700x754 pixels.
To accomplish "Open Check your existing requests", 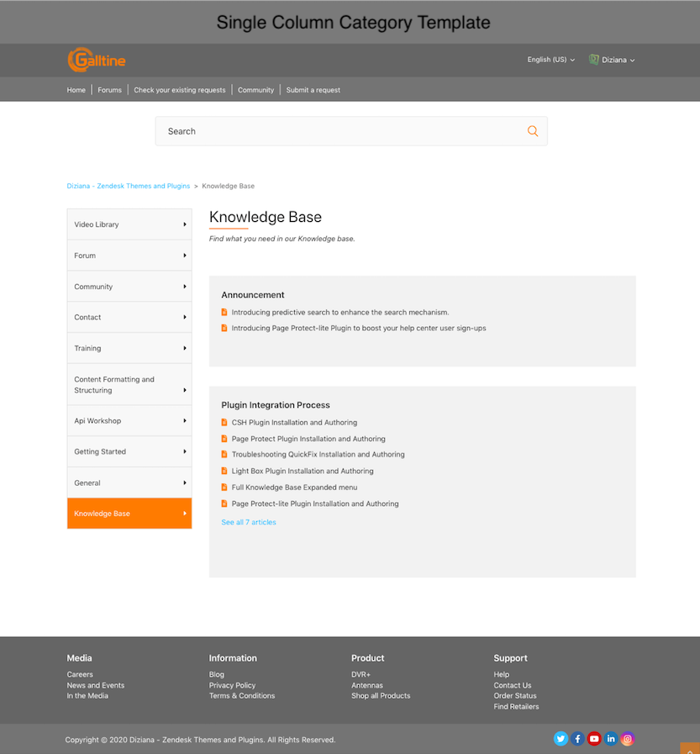I will click(179, 90).
